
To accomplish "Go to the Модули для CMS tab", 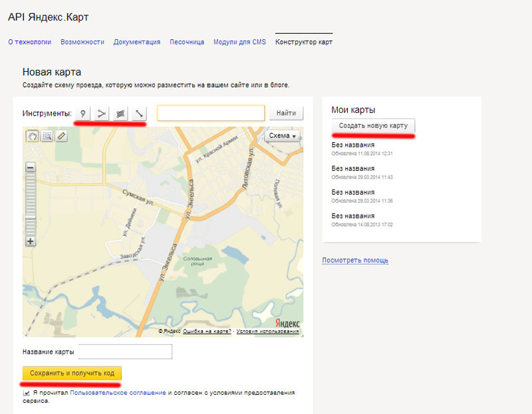I will [239, 42].
